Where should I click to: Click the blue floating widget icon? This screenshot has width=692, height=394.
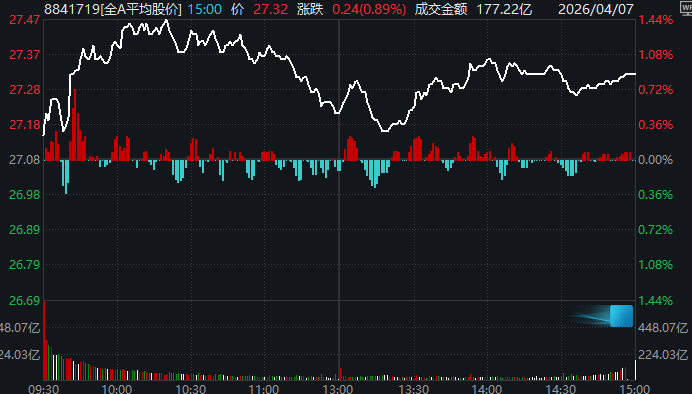(621, 316)
